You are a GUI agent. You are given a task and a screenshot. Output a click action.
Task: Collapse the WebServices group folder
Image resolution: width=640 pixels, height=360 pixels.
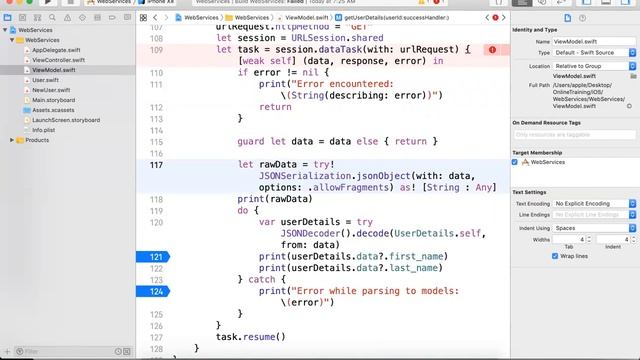[x=12, y=40]
